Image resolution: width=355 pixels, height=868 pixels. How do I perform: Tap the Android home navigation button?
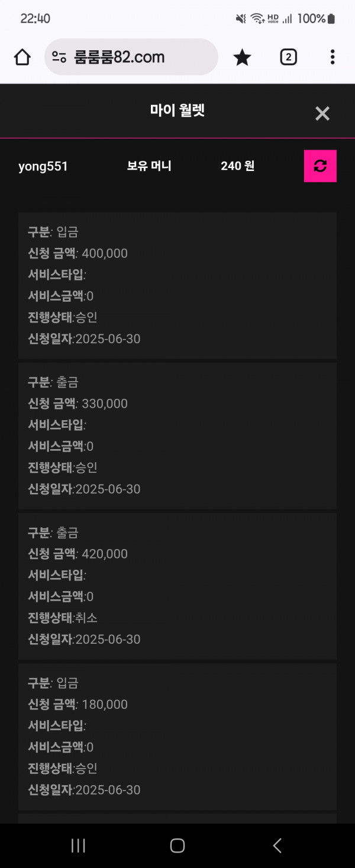[177, 846]
